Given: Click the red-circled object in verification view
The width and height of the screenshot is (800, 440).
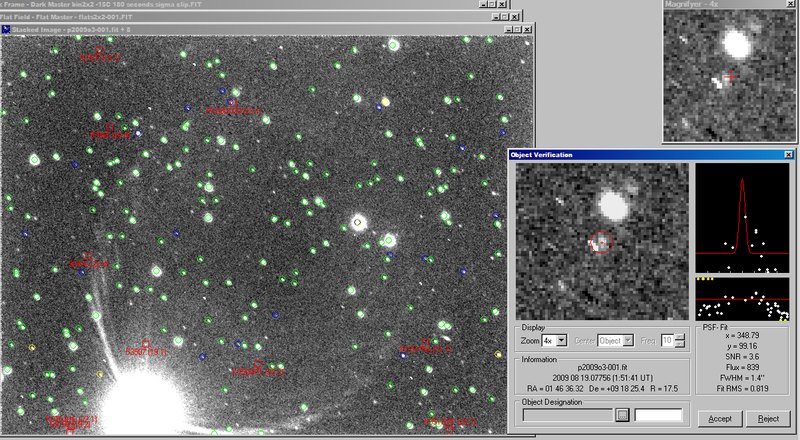Looking at the screenshot, I should click(602, 242).
